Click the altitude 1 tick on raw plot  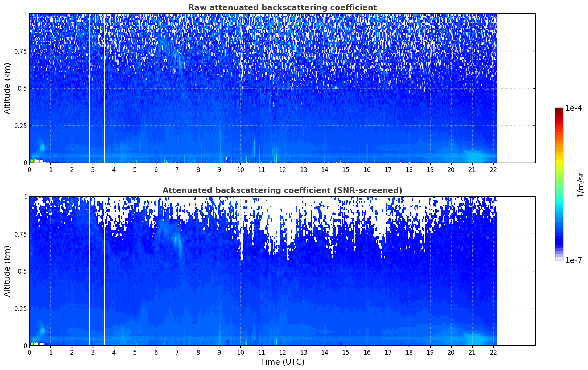pos(25,14)
